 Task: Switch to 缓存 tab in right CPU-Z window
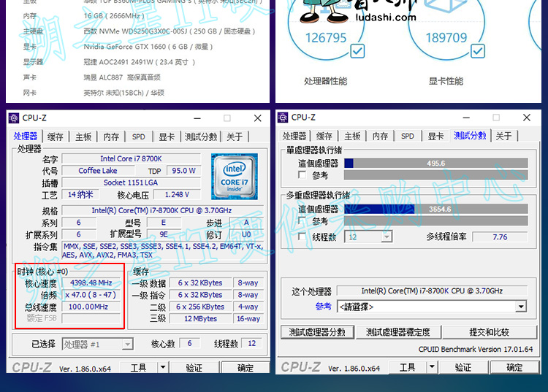click(x=324, y=136)
